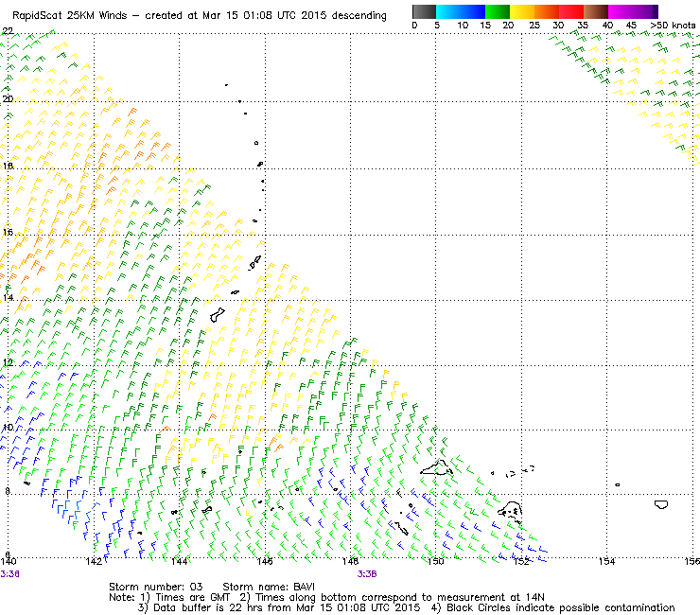The image size is (700, 615).
Task: Click 'Storm name: BAVI' text
Action: pos(269,587)
